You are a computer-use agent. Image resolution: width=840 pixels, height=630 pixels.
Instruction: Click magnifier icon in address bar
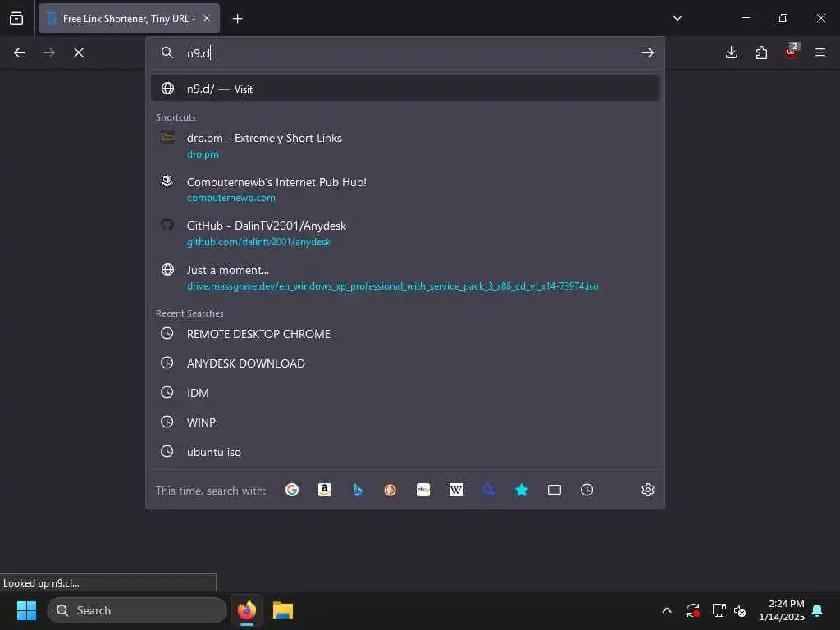[x=167, y=52]
